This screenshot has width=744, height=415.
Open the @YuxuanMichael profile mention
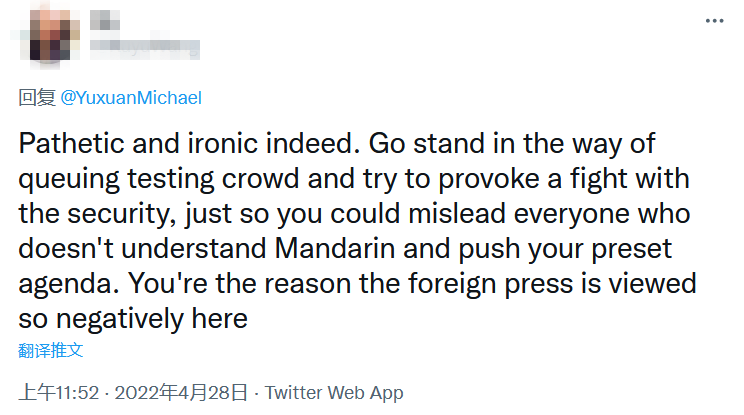132,97
